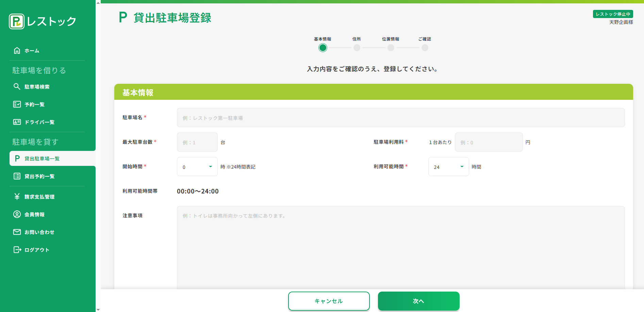Viewport: 644px width, 312px height.
Task: Click the envelope icon for inquiries
Action: point(17,232)
